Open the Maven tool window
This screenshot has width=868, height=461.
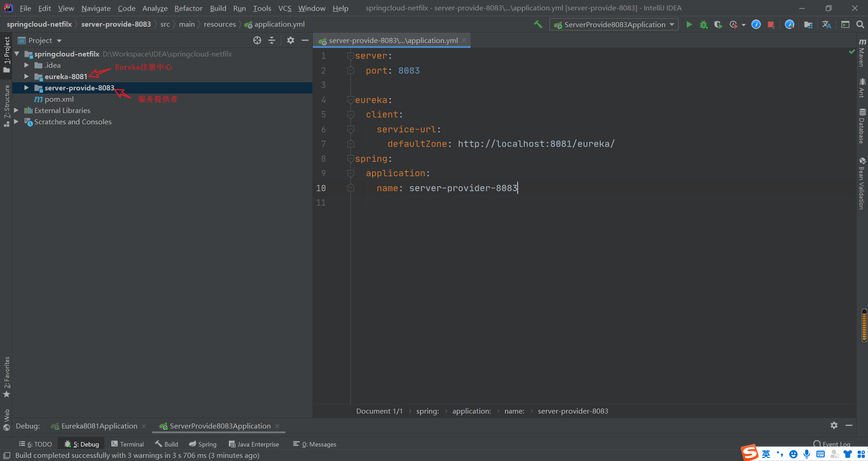pyautogui.click(x=862, y=52)
